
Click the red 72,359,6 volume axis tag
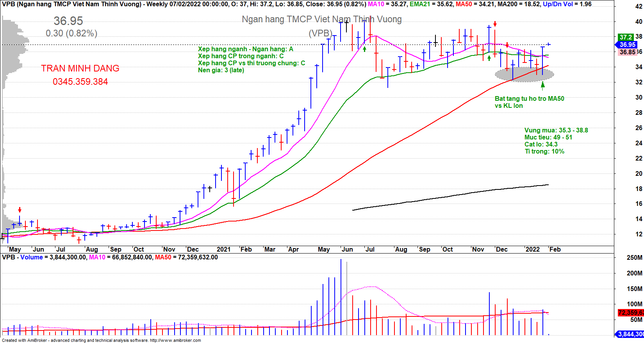[x=631, y=313]
